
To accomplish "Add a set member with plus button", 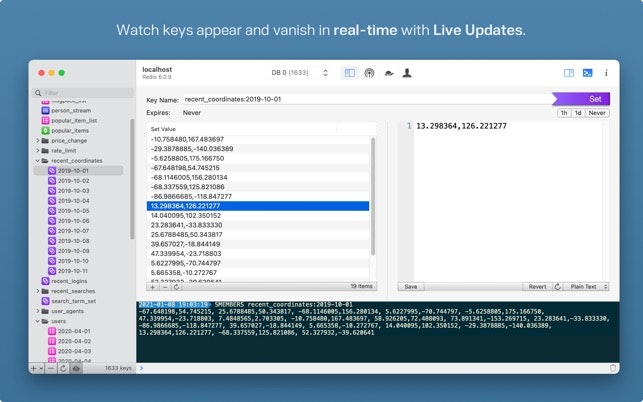I will (x=153, y=287).
